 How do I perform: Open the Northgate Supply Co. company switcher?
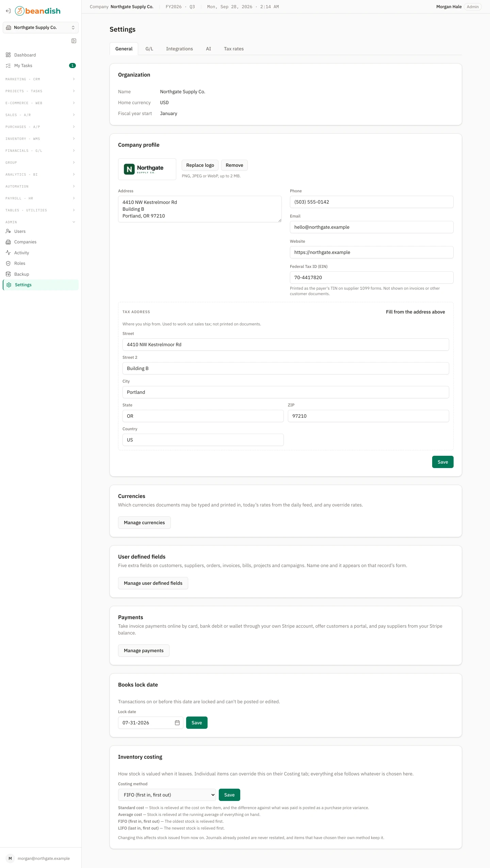point(40,28)
